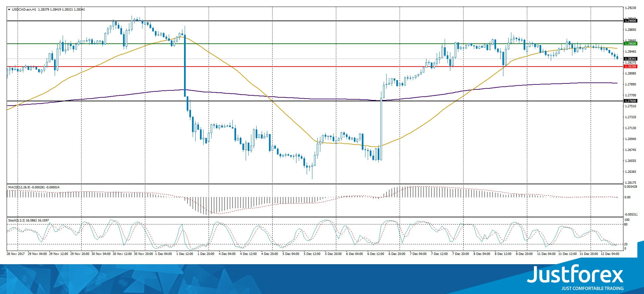
Task: Select the black 1.27600 price tag
Action: [630, 101]
